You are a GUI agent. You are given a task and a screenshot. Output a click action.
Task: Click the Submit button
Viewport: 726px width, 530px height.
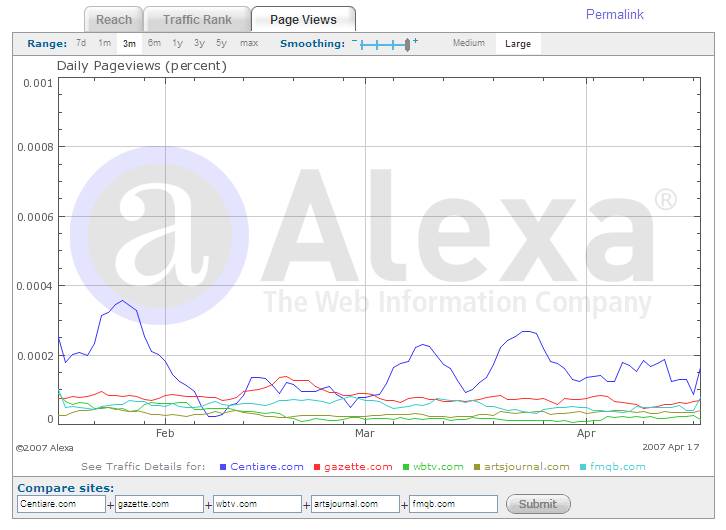pyautogui.click(x=538, y=504)
